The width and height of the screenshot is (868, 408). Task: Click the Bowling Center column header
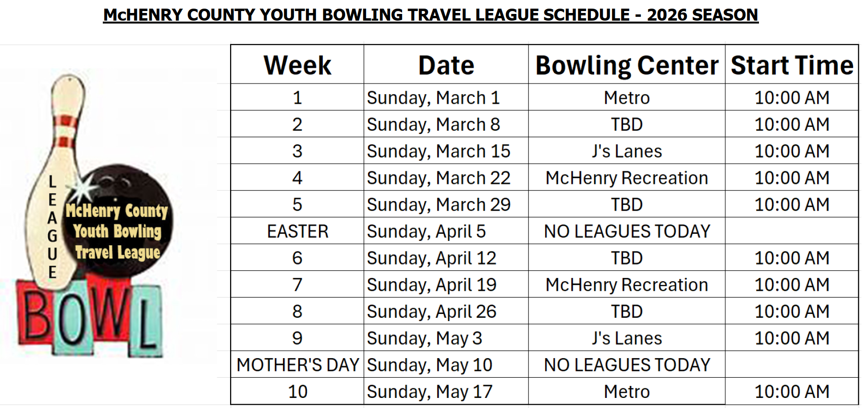point(626,65)
